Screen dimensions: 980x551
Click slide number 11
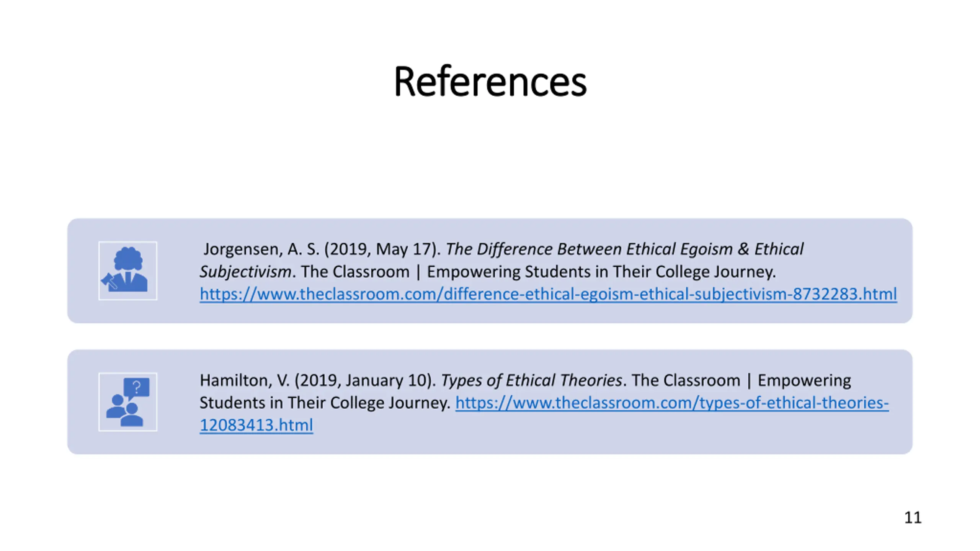point(913,518)
